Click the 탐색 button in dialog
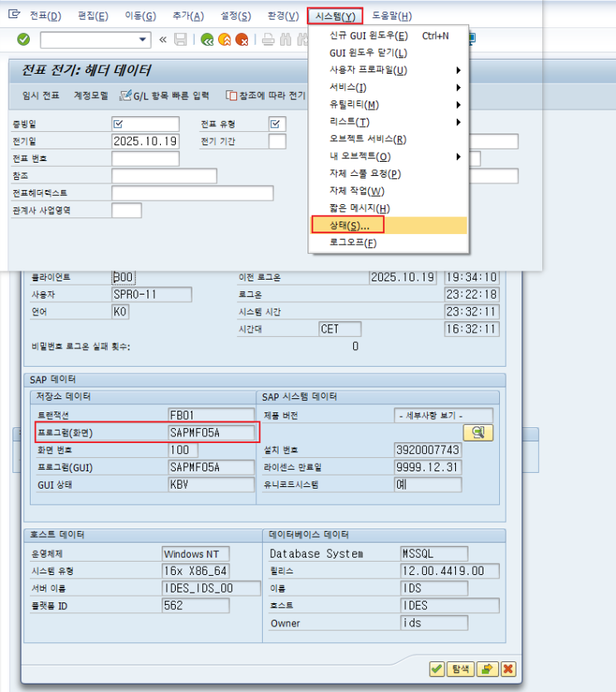The height and width of the screenshot is (692, 616). tap(460, 669)
